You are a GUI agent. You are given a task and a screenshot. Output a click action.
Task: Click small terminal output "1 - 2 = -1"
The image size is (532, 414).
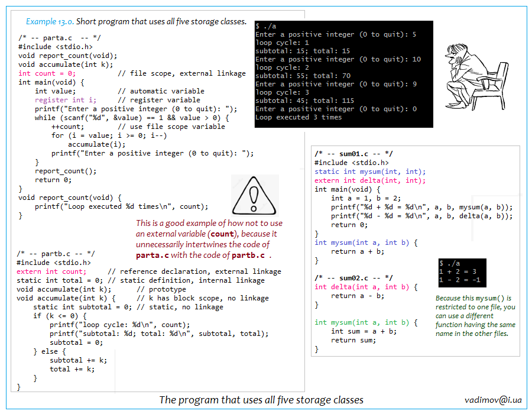click(x=460, y=280)
